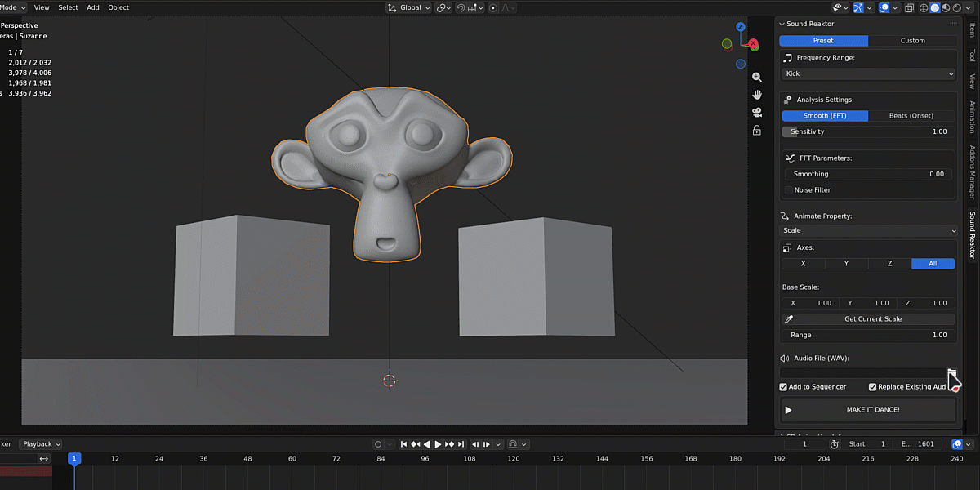Screen dimensions: 980x490
Task: Open the Playback dropdown in timeline
Action: coord(41,444)
